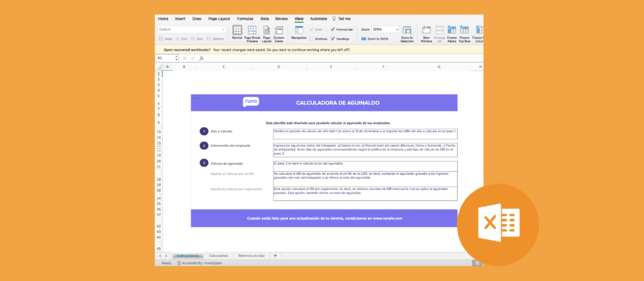Expand the Default sheet view dropdown

[223, 30]
